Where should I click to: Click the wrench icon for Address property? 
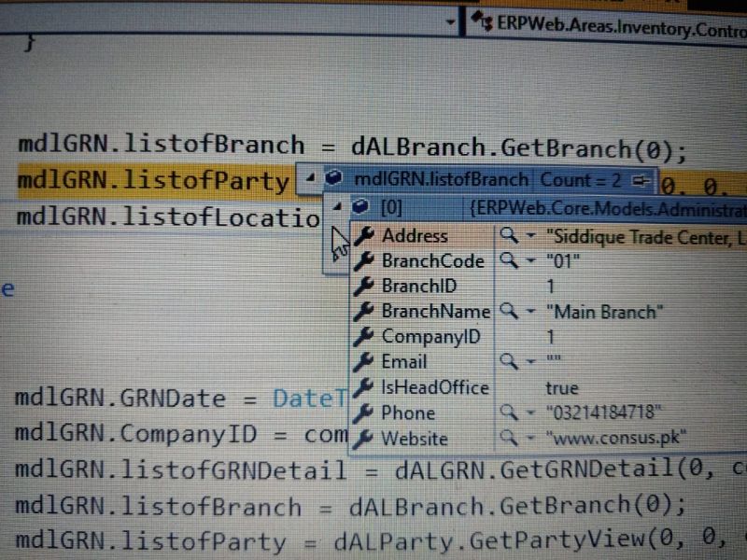click(364, 235)
